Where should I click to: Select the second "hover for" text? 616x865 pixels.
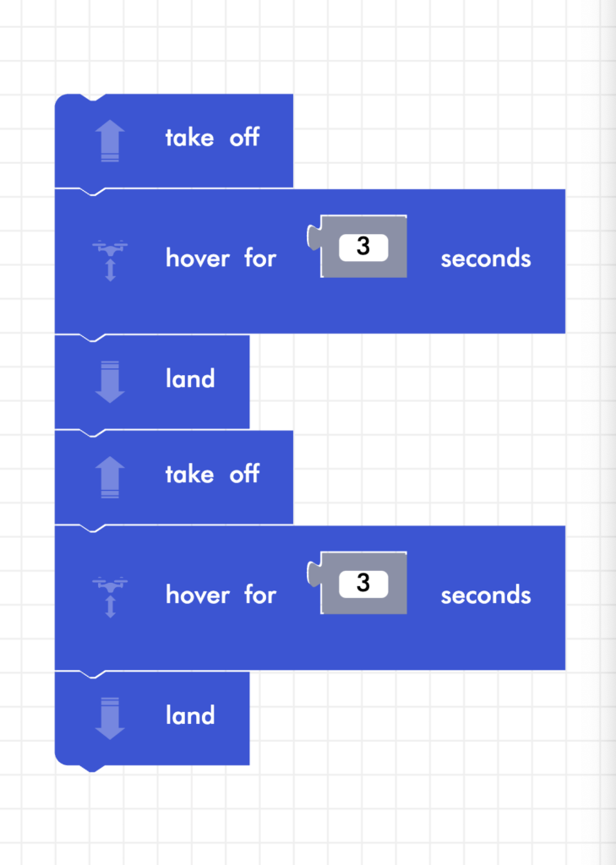(x=221, y=595)
